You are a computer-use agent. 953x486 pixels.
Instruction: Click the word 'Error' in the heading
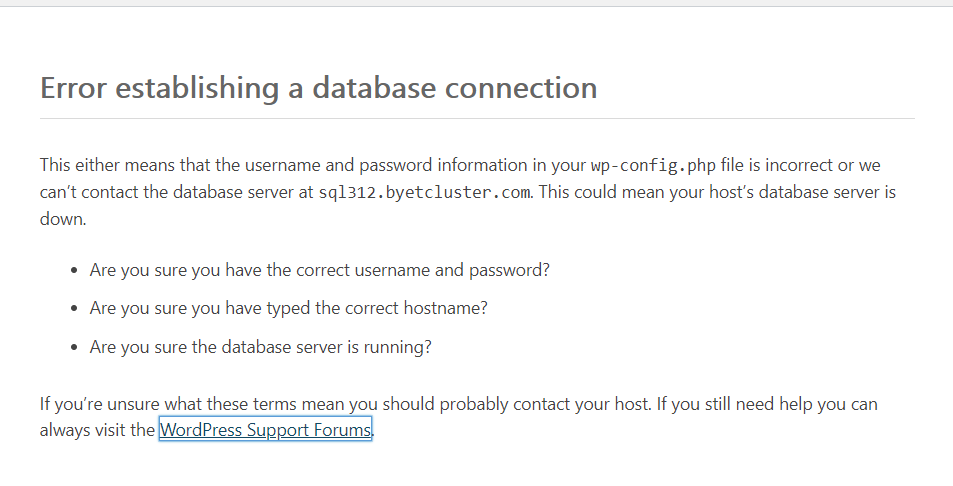tap(74, 88)
